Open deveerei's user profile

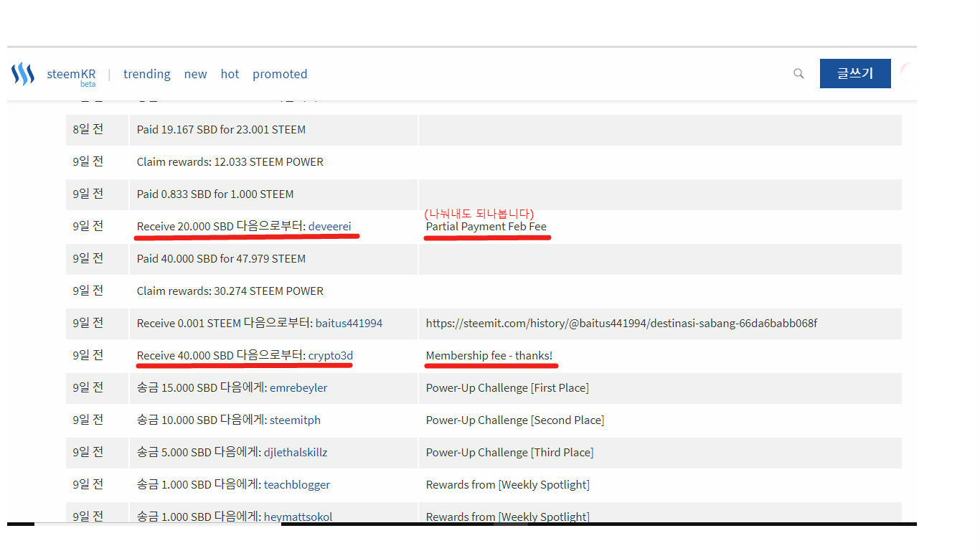331,226
